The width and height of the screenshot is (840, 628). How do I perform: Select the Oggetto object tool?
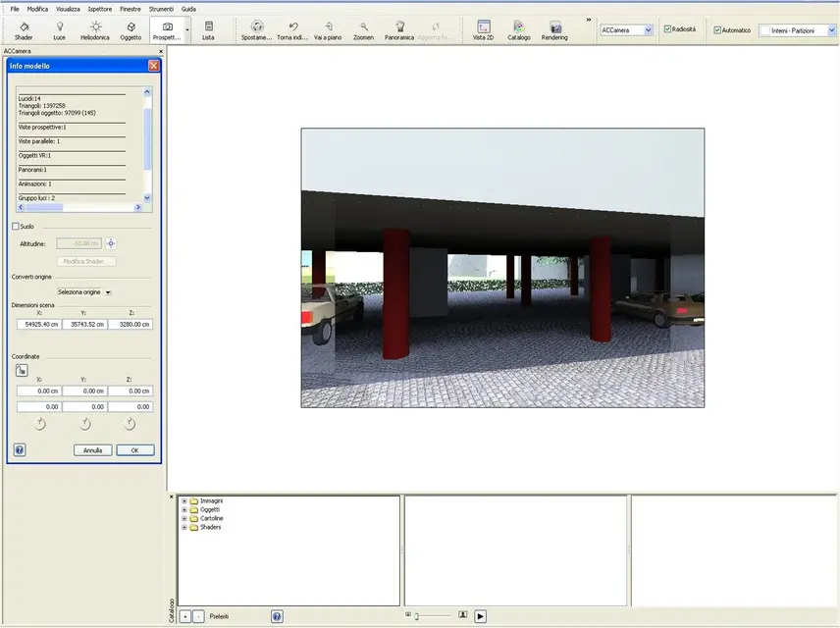(131, 30)
